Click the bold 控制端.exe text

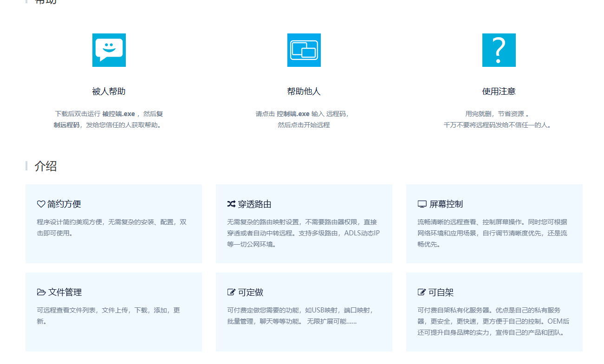tap(293, 114)
